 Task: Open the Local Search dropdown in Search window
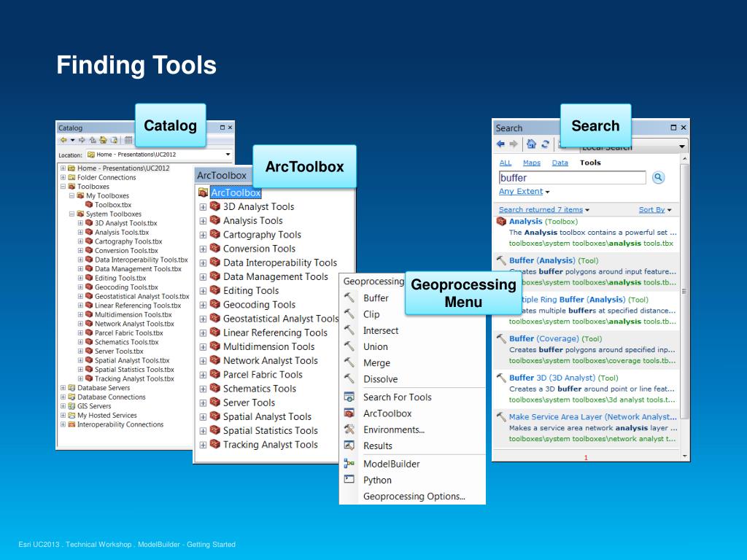[x=682, y=146]
